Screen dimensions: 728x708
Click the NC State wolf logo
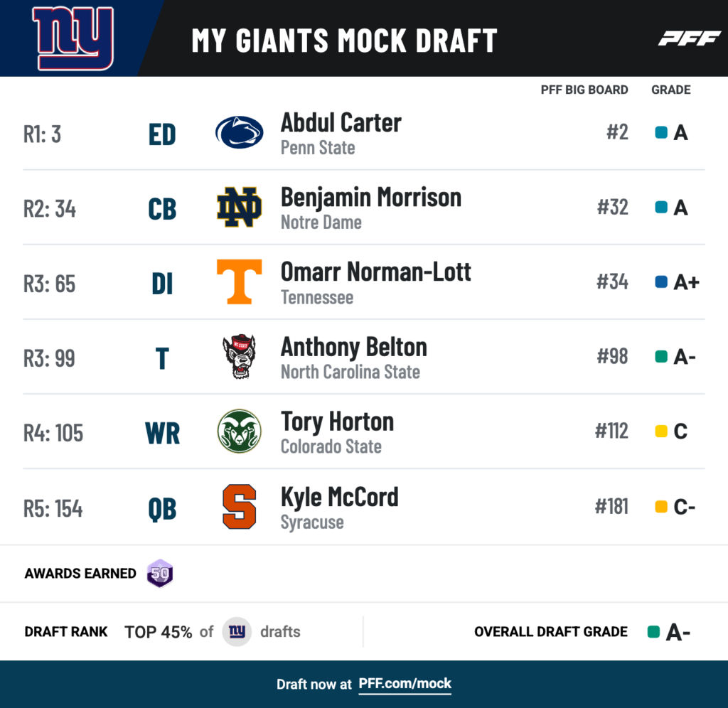(x=239, y=356)
